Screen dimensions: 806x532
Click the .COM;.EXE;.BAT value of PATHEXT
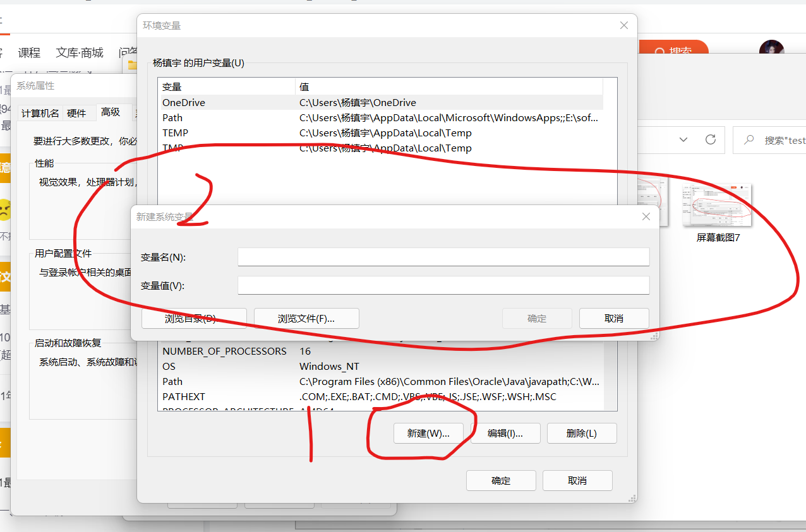click(428, 396)
